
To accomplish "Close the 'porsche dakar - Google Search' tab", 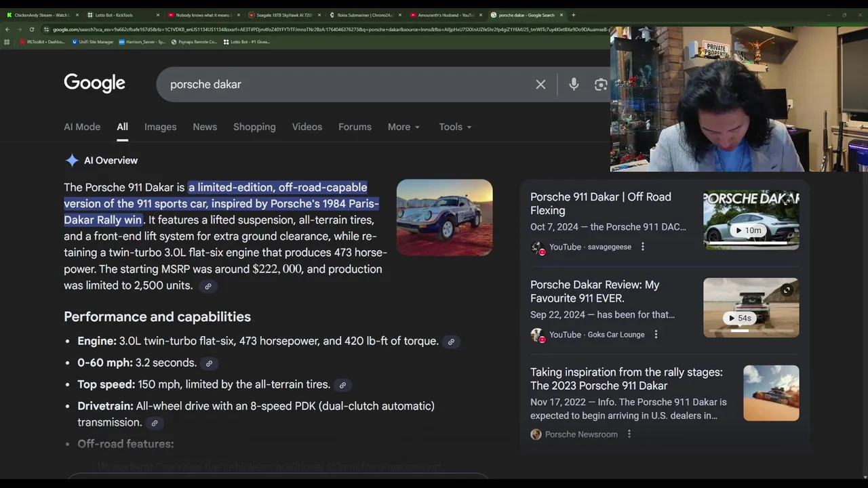I will pos(561,15).
